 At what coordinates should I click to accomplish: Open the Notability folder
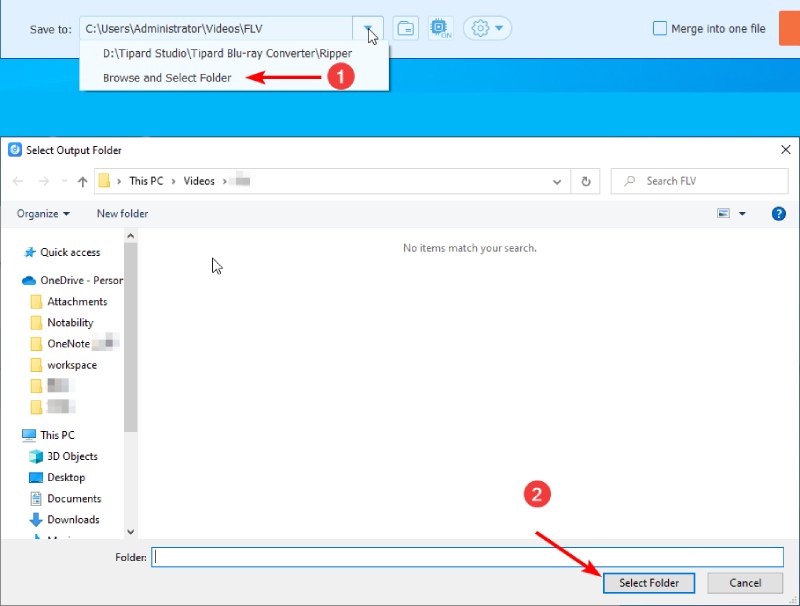pyautogui.click(x=70, y=323)
